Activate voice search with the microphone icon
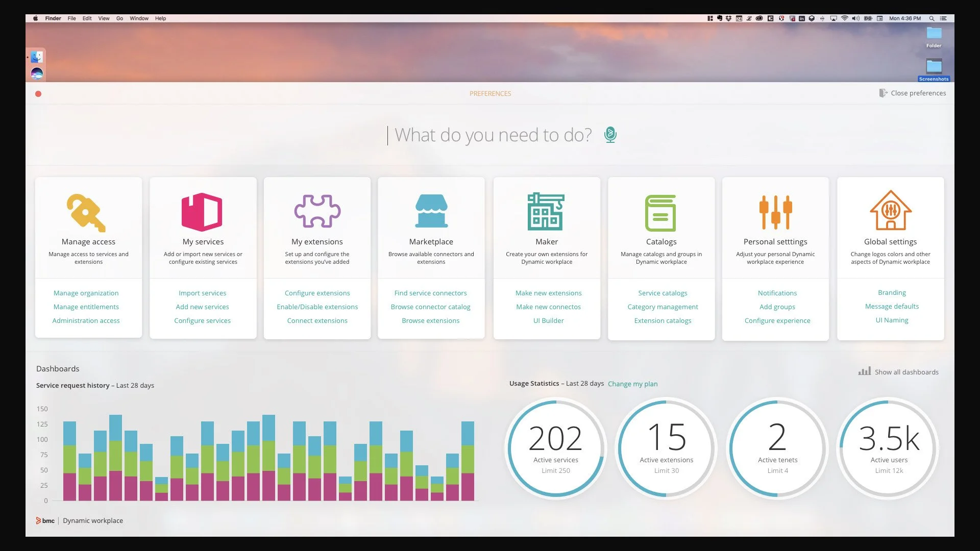 coord(610,134)
